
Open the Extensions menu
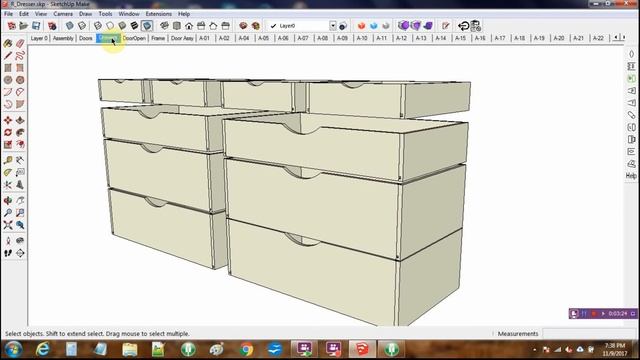(x=158, y=14)
